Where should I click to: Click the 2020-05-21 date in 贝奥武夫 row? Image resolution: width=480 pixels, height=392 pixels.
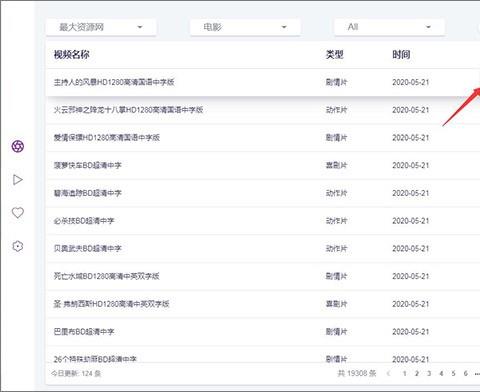click(410, 248)
